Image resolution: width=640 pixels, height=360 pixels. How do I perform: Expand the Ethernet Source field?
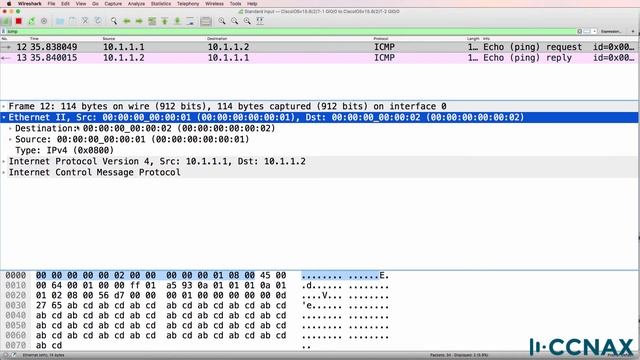(x=10, y=140)
